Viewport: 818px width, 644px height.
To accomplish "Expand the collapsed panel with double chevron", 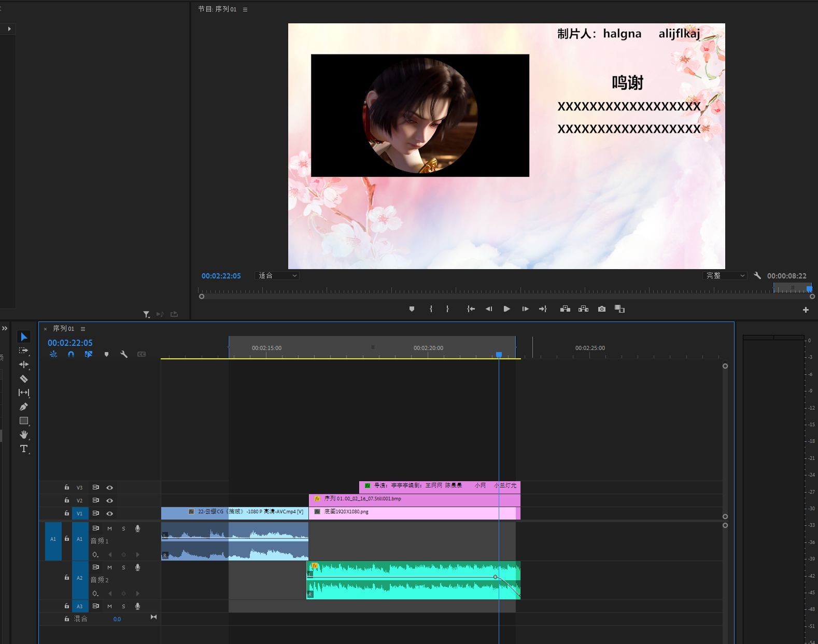I will [x=5, y=328].
